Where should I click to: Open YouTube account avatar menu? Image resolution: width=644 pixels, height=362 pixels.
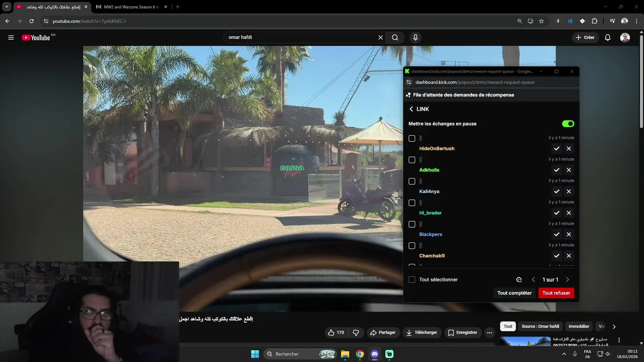[x=625, y=37]
